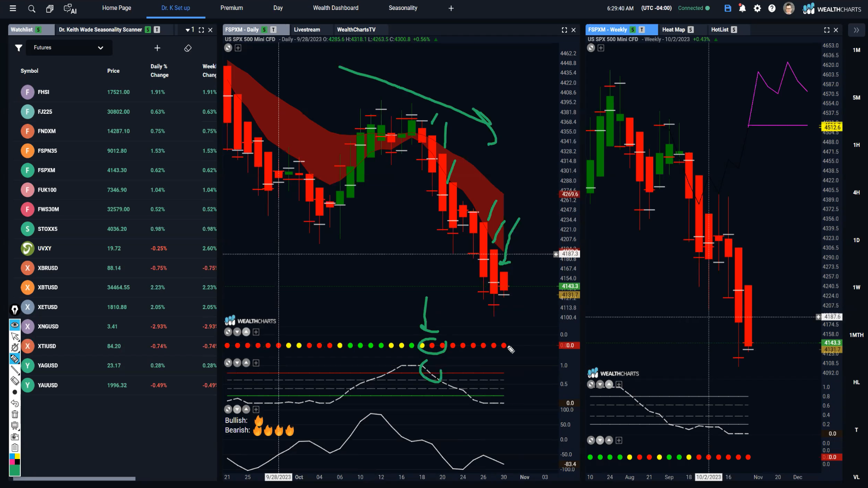Open the Livestream panel tab
This screenshot has width=868, height=488.
point(307,30)
